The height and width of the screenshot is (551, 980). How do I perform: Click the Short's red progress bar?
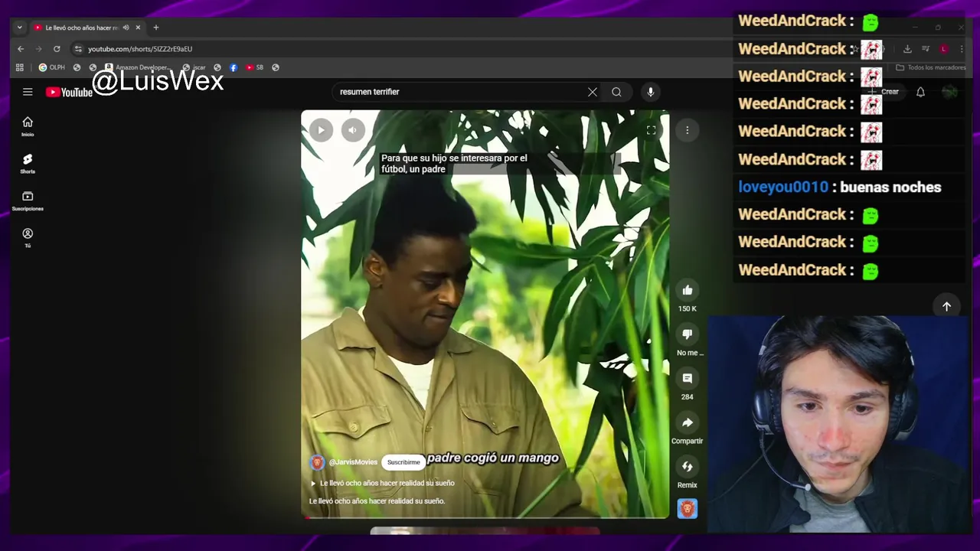(485, 517)
